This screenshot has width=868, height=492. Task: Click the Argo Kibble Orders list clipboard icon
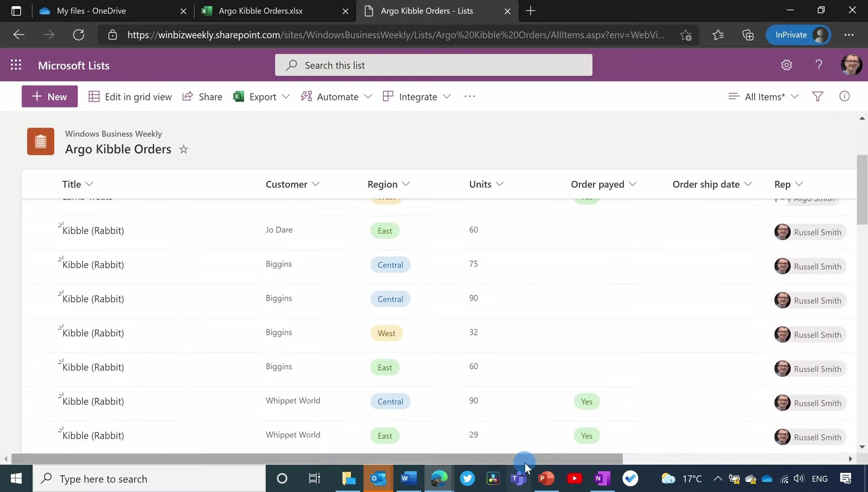[41, 142]
